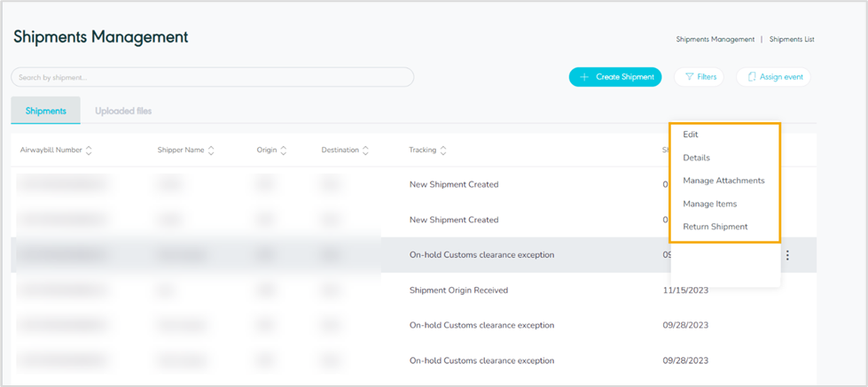Screen dimensions: 868x387
Task: Click the three-dot row actions icon
Action: click(x=787, y=256)
